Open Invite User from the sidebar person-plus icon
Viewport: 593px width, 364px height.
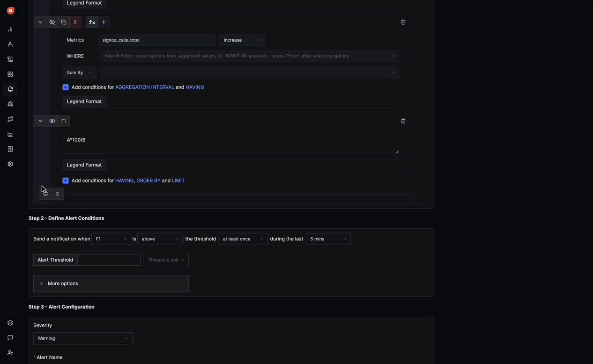click(10, 353)
